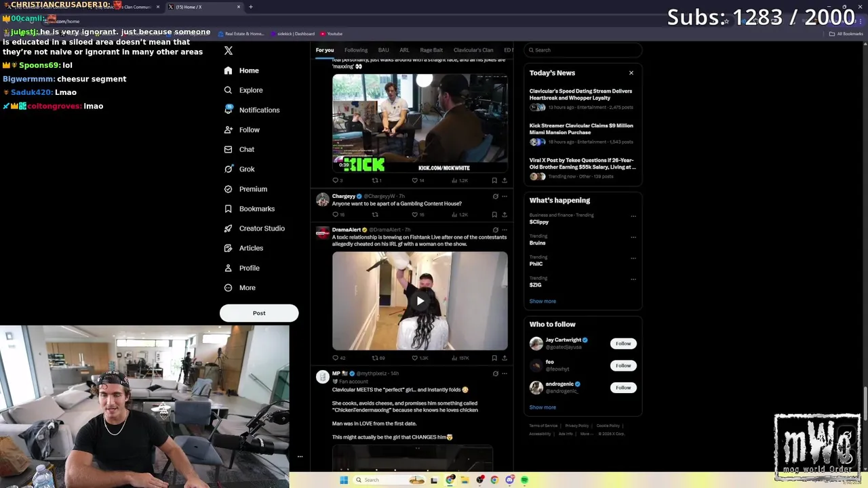The width and height of the screenshot is (868, 488).
Task: Expand the More menu in sidebar
Action: (x=239, y=287)
